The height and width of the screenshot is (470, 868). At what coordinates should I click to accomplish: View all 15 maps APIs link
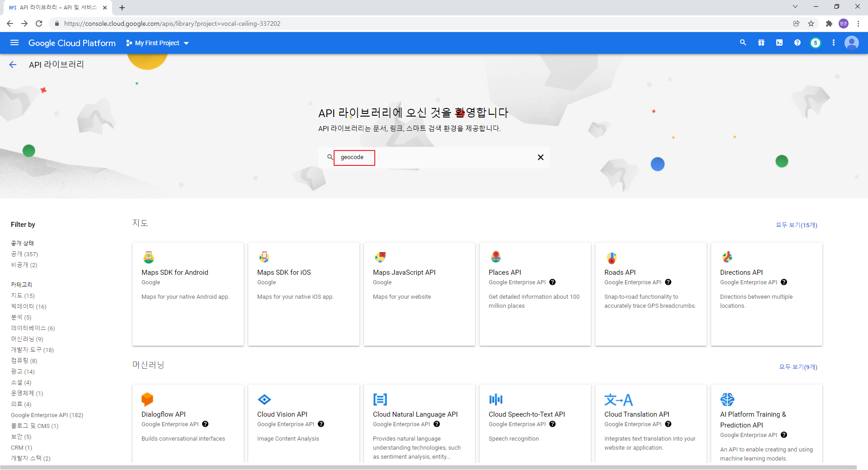point(797,225)
